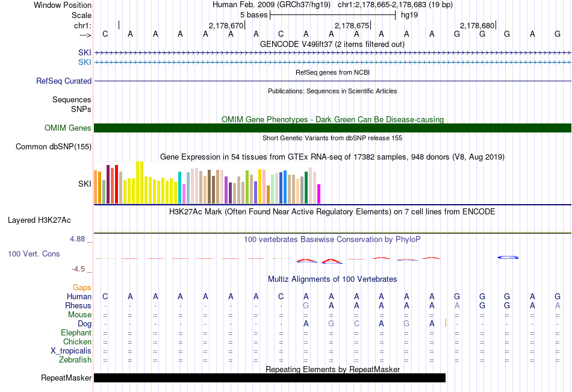
Task: Click the RefSeq Curated intron line
Action: tap(332, 81)
